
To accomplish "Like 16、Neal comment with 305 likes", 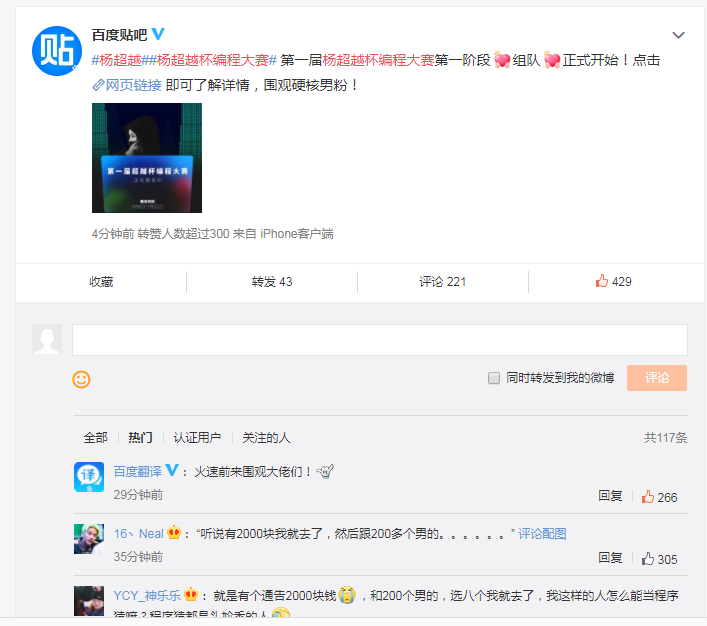I will (x=659, y=559).
